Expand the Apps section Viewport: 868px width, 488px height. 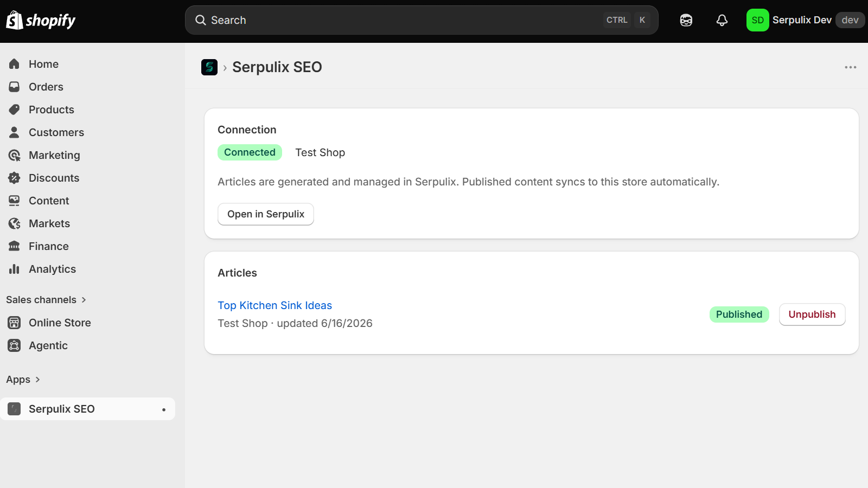click(23, 380)
